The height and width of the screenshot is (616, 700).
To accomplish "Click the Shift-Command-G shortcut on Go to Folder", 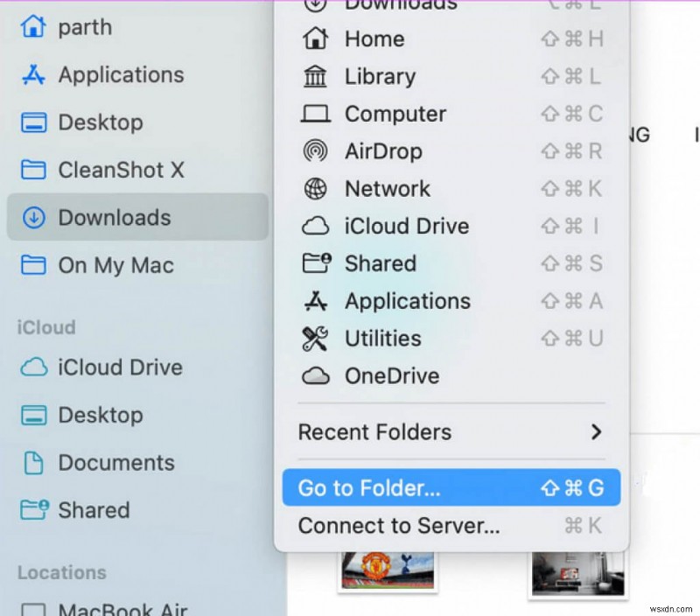I will point(572,488).
